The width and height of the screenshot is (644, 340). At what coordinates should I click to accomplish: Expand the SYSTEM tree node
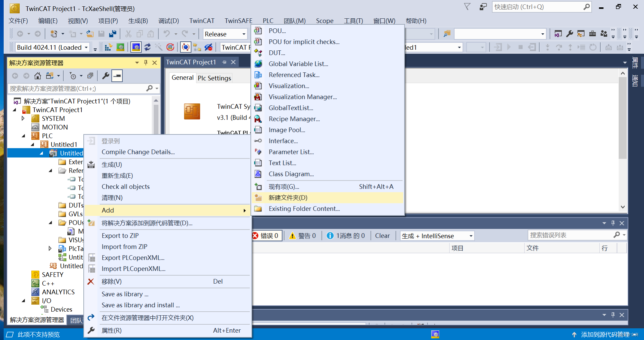[x=23, y=118]
